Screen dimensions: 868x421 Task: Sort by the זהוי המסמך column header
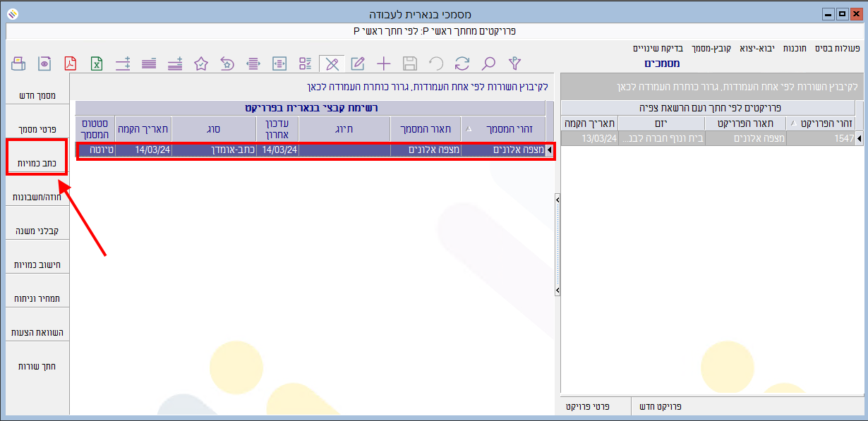[503, 130]
